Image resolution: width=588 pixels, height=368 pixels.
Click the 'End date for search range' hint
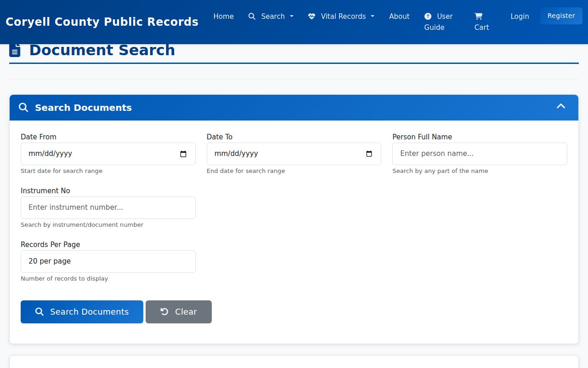point(246,171)
